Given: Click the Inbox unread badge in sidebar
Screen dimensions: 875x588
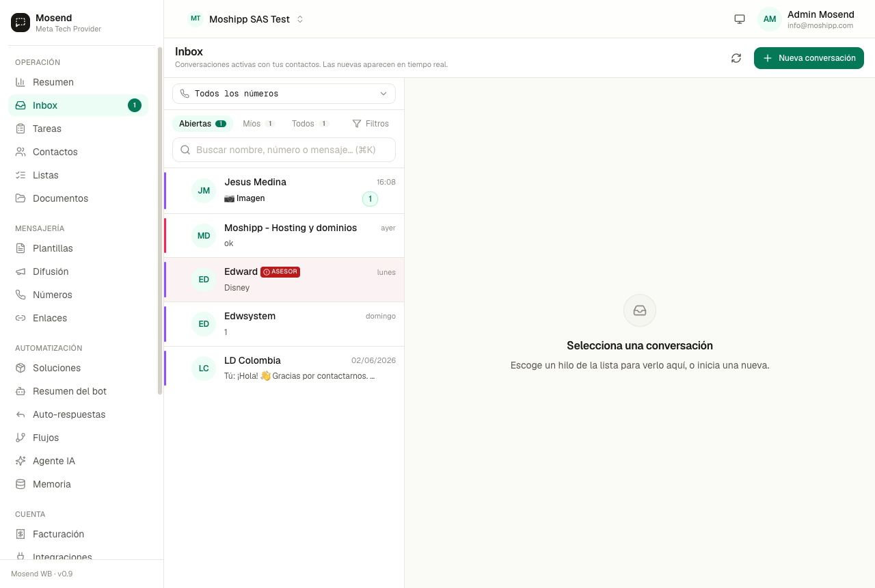Looking at the screenshot, I should pos(135,105).
